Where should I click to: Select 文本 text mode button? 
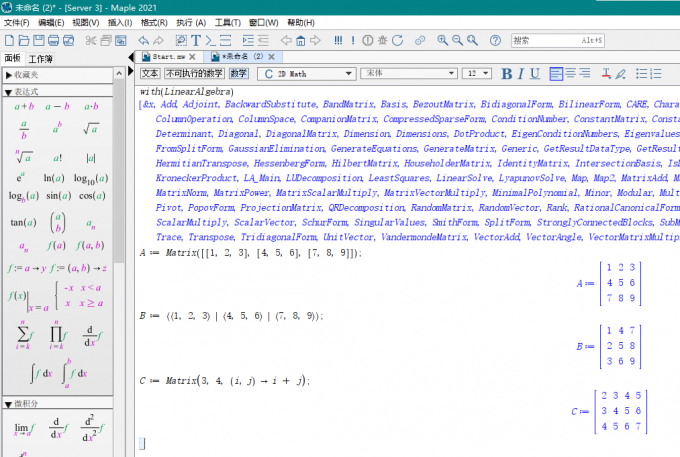click(150, 73)
